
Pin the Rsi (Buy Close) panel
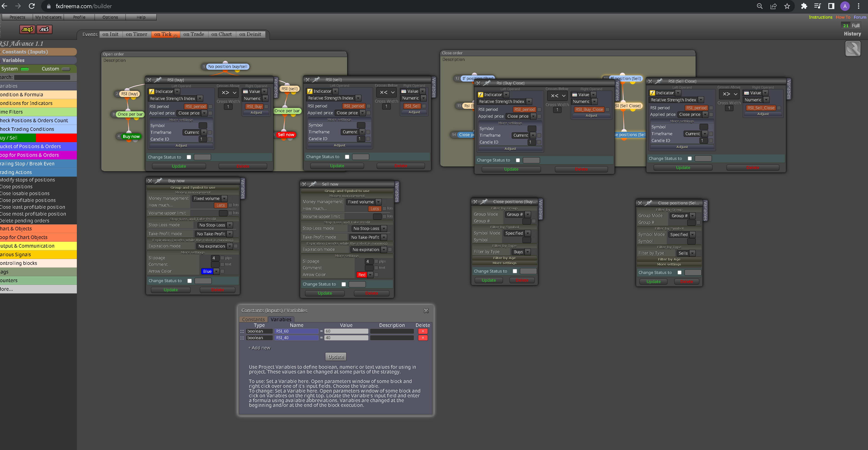[487, 83]
